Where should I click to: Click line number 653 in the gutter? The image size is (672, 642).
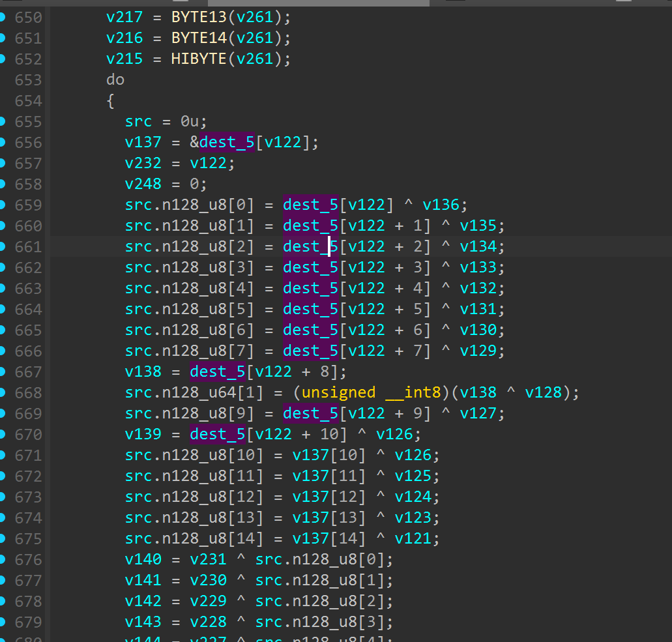pos(28,80)
